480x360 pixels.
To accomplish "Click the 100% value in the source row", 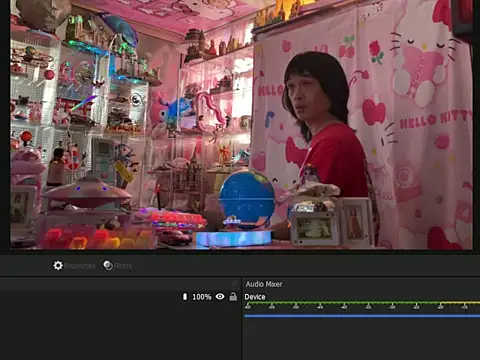I will (202, 297).
